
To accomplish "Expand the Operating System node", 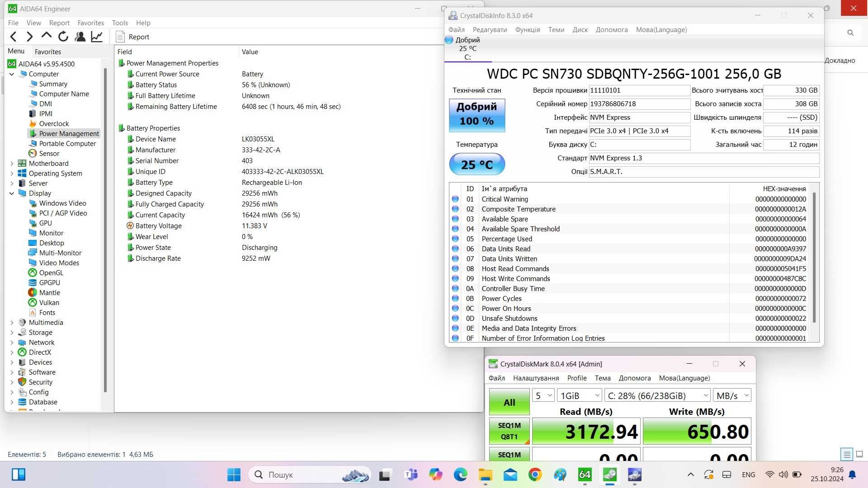I will (x=12, y=174).
